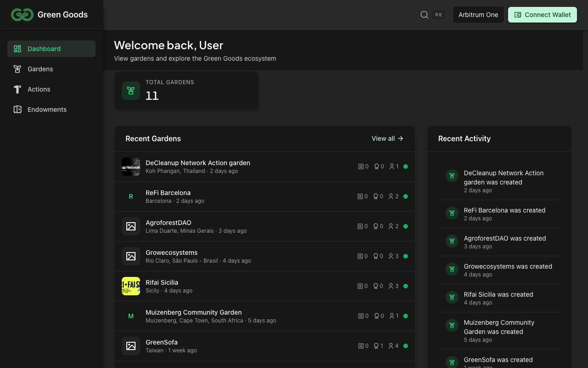588x368 pixels.
Task: Click the DeCleanup Network garden thumbnail
Action: tap(131, 167)
